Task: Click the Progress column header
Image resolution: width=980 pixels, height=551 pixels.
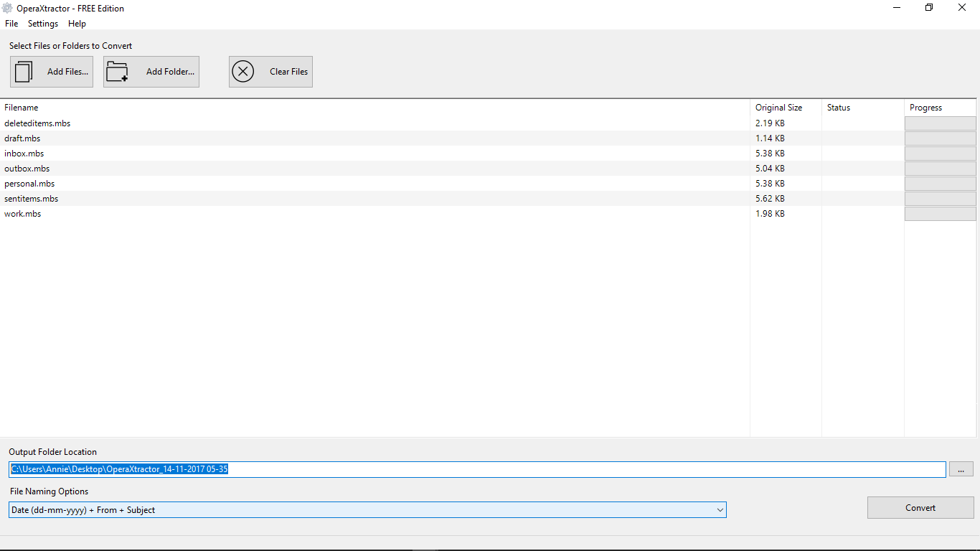Action: coord(941,108)
